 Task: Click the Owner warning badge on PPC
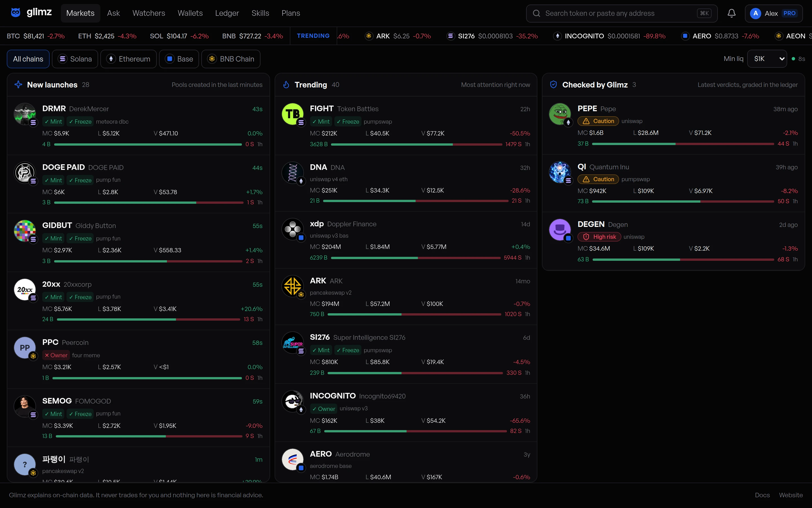tap(56, 355)
